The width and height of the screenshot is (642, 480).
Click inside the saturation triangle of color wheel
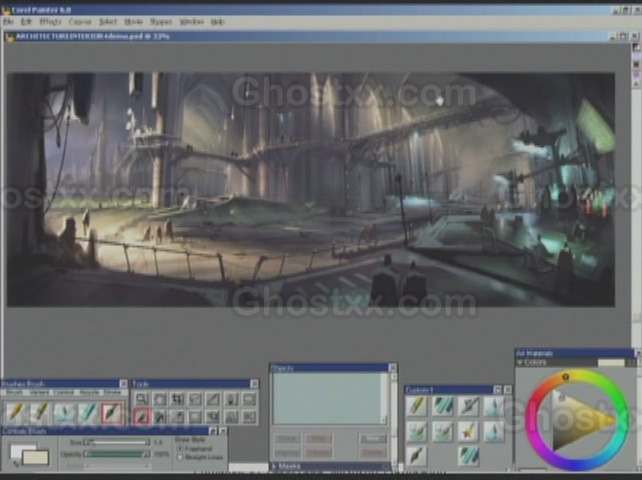point(573,422)
